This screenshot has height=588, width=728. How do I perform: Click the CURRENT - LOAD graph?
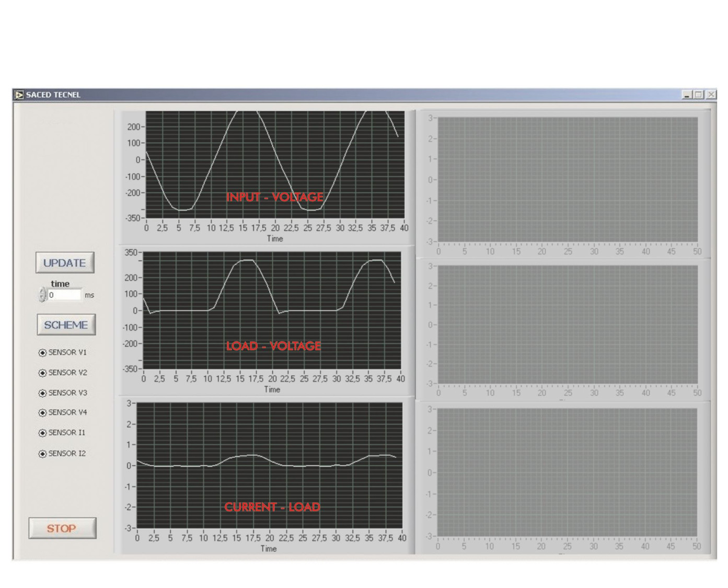click(270, 465)
